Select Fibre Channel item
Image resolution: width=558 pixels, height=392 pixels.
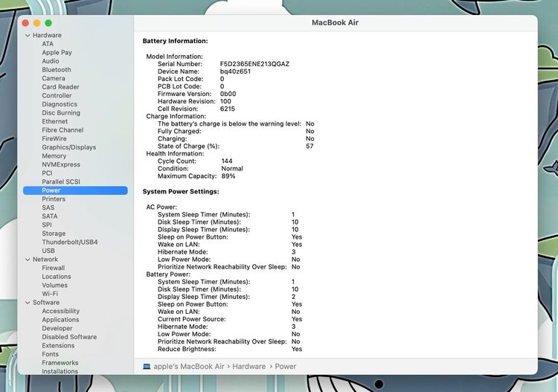(62, 130)
